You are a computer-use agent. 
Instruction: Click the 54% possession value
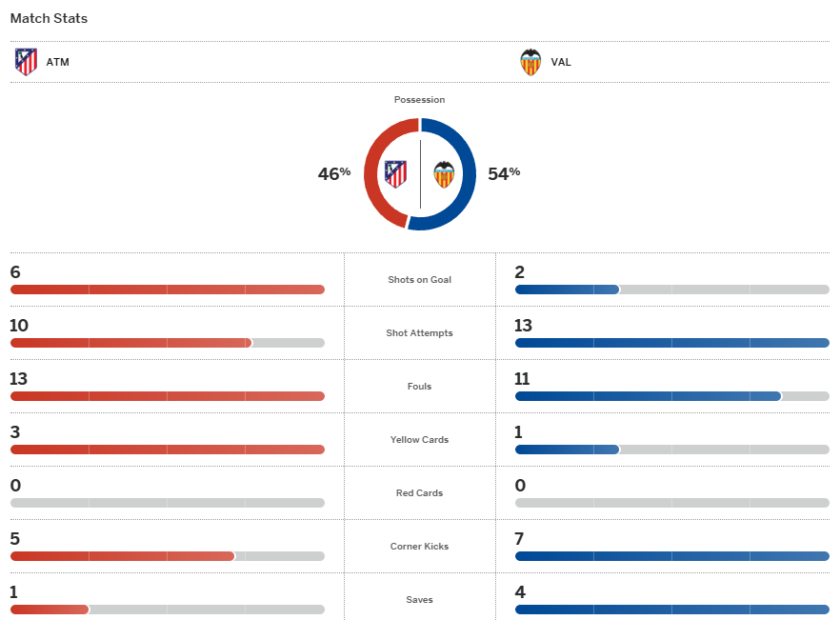504,173
